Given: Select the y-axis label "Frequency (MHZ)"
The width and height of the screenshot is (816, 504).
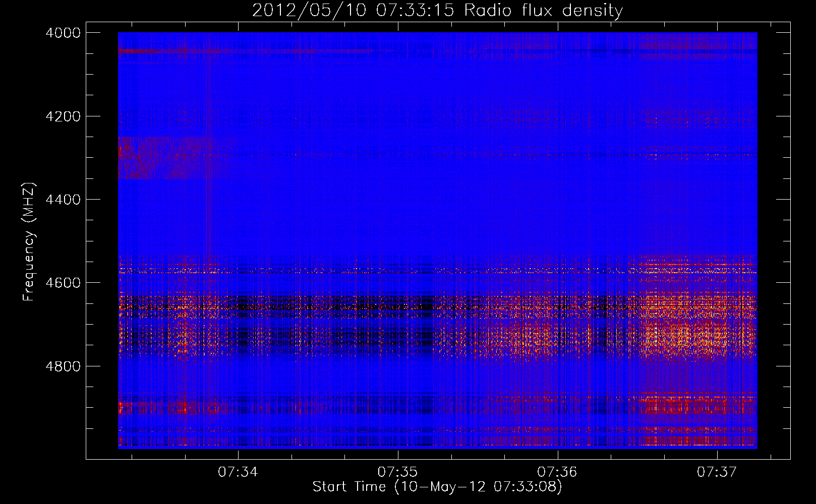Looking at the screenshot, I should click(29, 242).
